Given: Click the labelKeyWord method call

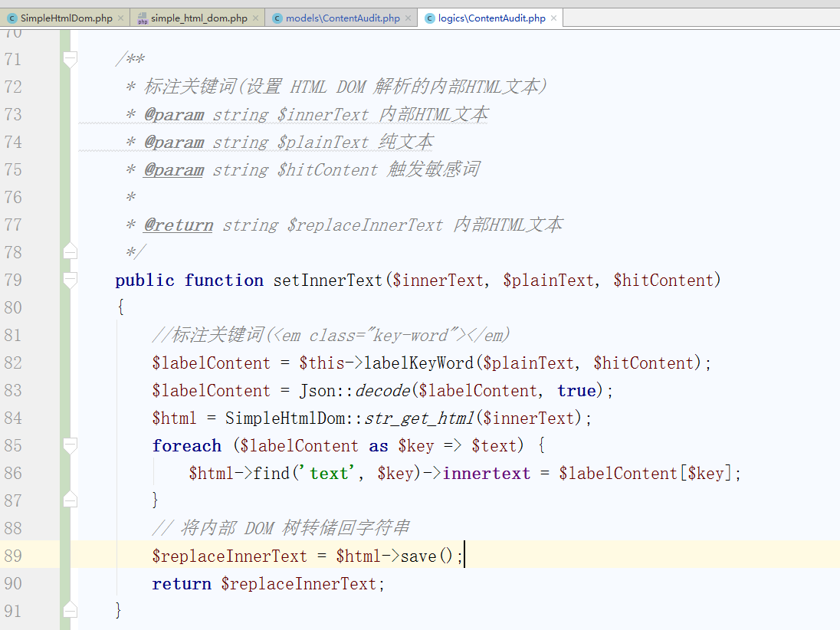Looking at the screenshot, I should click(418, 363).
